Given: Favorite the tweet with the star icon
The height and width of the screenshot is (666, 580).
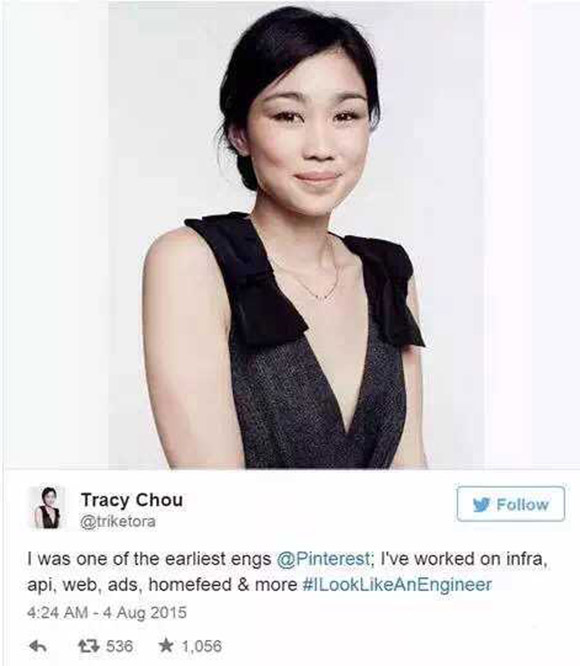Looking at the screenshot, I should coord(166,646).
